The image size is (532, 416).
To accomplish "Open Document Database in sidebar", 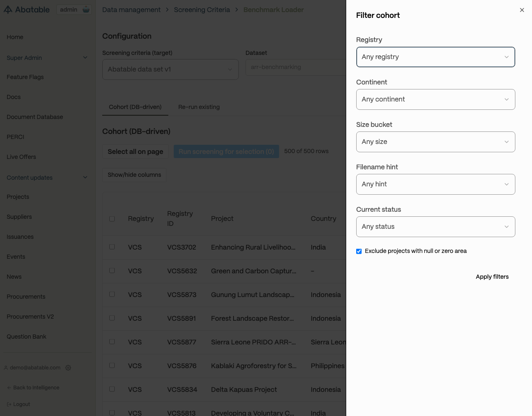I will [x=35, y=117].
